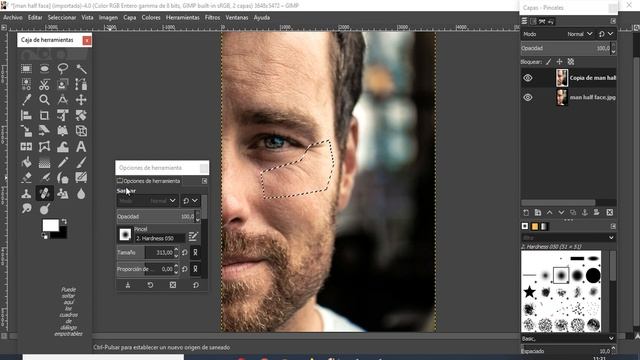640x360 pixels.
Task: Open layers panel configuration menu button
Action: click(613, 21)
